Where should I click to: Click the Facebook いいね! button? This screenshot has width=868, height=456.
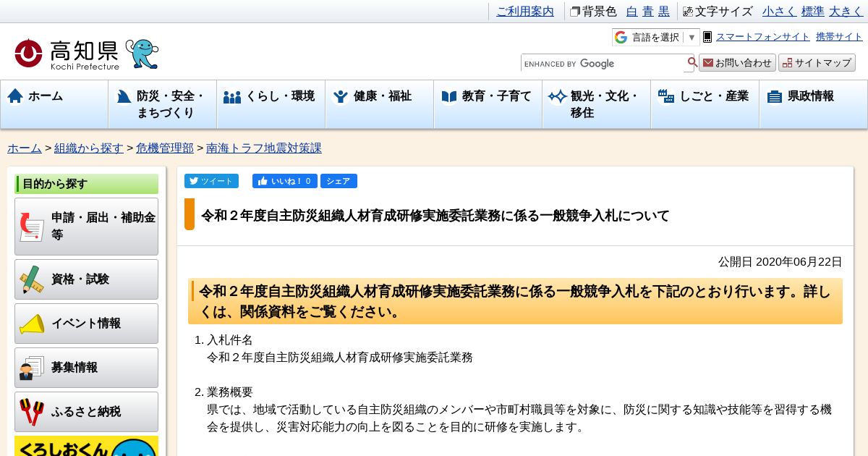click(285, 181)
